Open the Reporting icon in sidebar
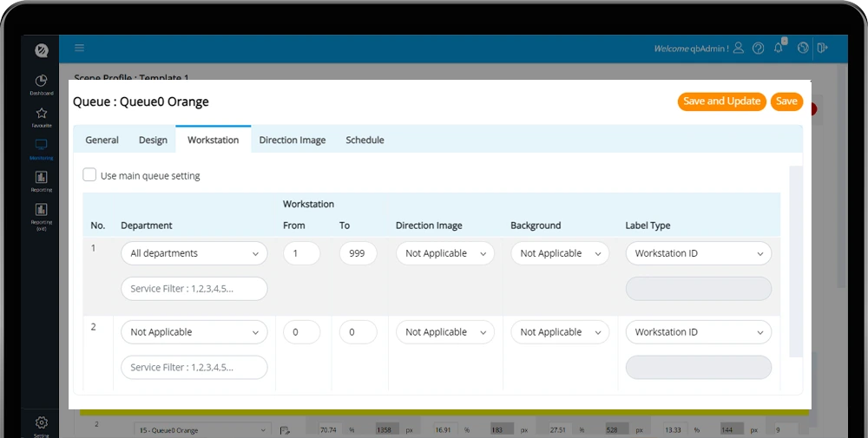The height and width of the screenshot is (438, 868). point(41,179)
